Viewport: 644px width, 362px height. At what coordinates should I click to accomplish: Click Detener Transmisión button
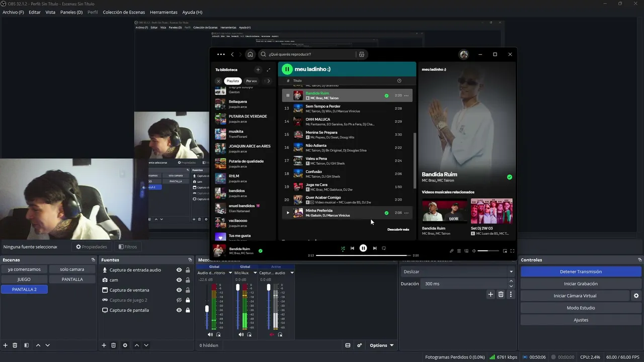coord(581,271)
